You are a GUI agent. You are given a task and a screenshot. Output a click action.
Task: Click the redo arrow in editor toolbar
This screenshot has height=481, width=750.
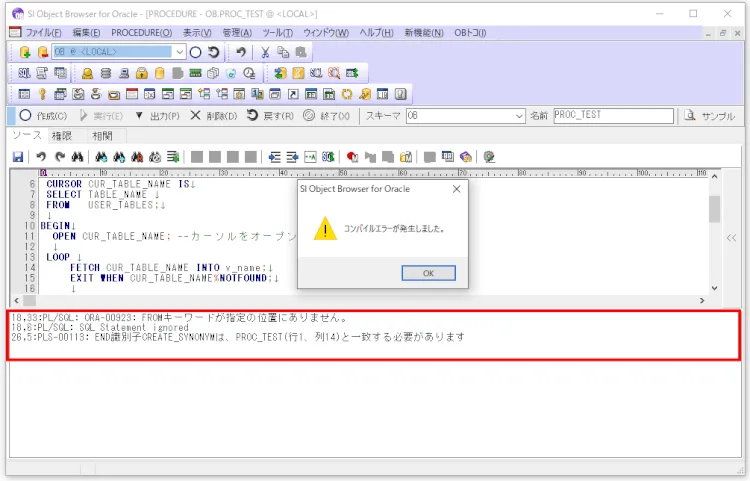pos(60,157)
